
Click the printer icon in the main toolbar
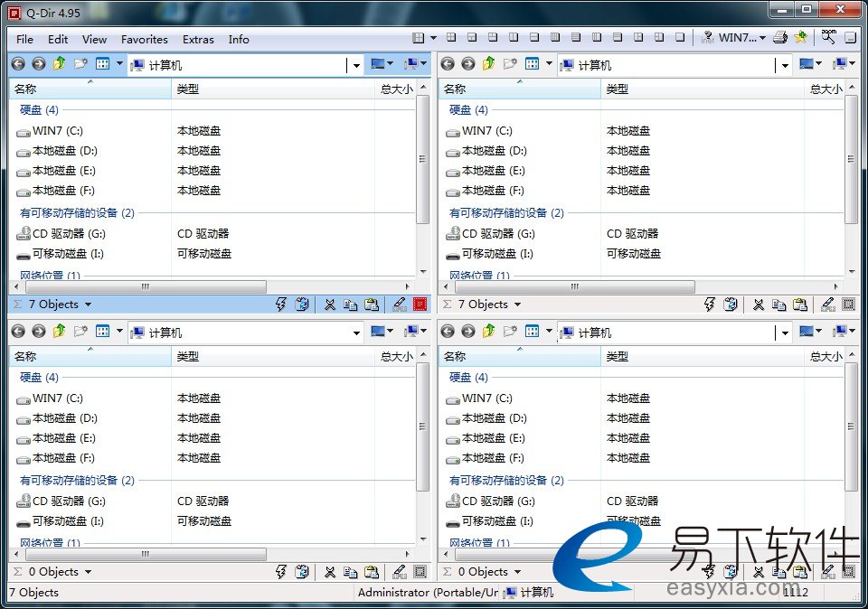pos(780,38)
